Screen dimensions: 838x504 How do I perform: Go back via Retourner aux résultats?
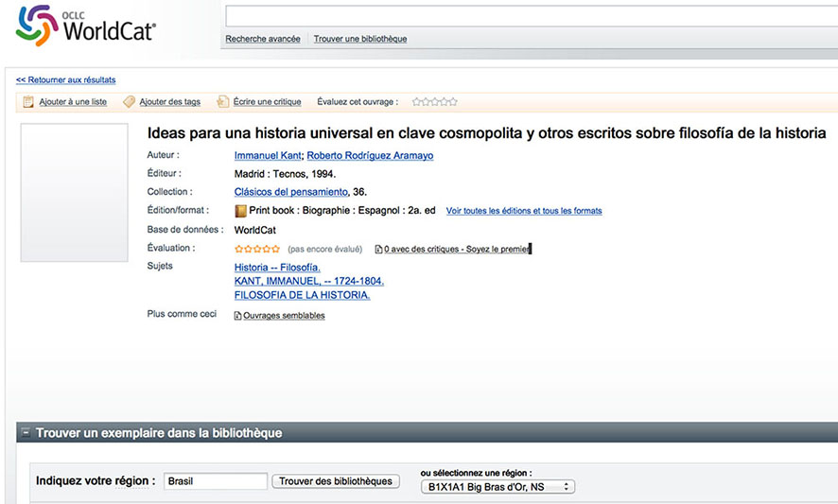click(66, 79)
